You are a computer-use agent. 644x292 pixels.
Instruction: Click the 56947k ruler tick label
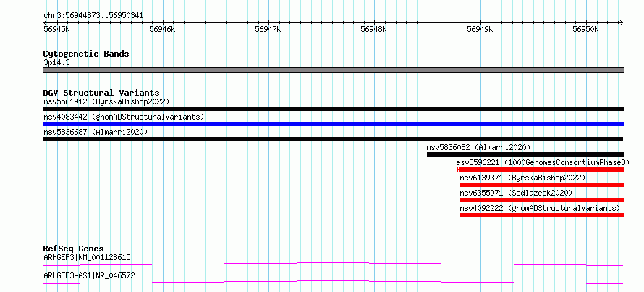268,29
